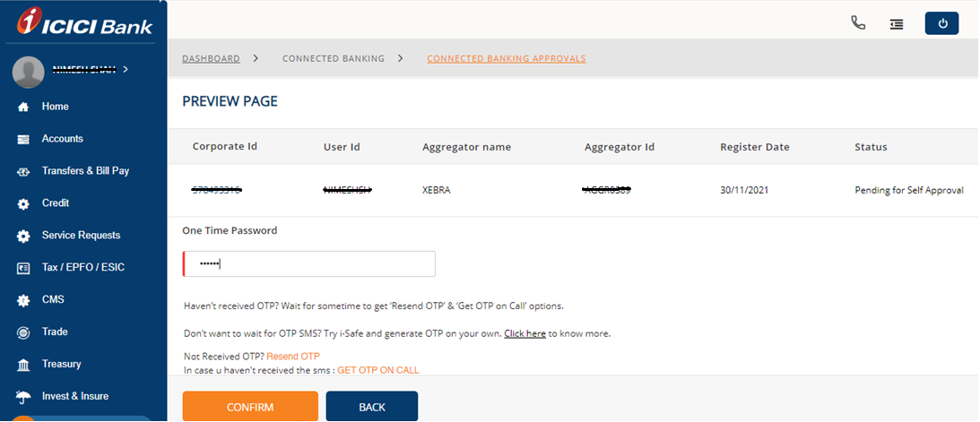980x422 pixels.
Task: Click the Home house icon in sidebar
Action: [x=24, y=107]
